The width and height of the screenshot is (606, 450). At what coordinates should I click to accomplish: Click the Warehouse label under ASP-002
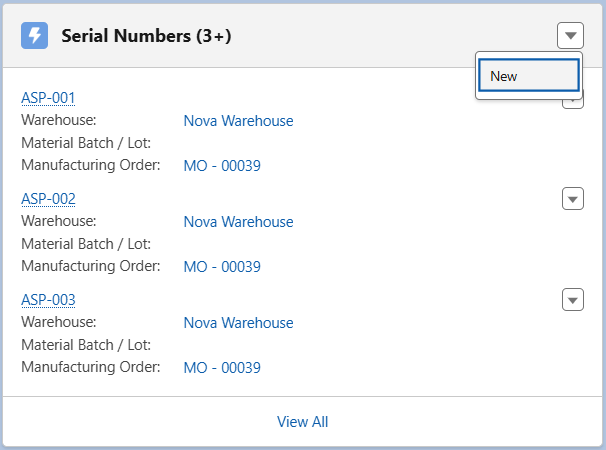point(58,221)
